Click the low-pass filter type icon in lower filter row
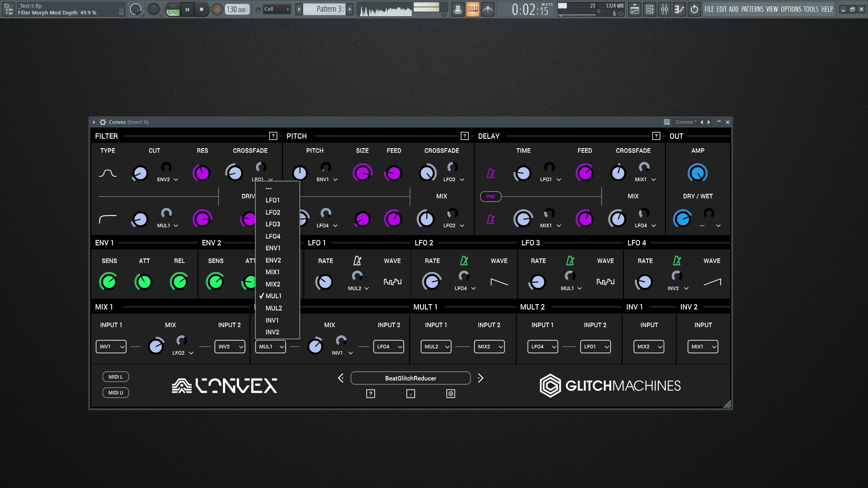868x488 pixels. (x=108, y=219)
